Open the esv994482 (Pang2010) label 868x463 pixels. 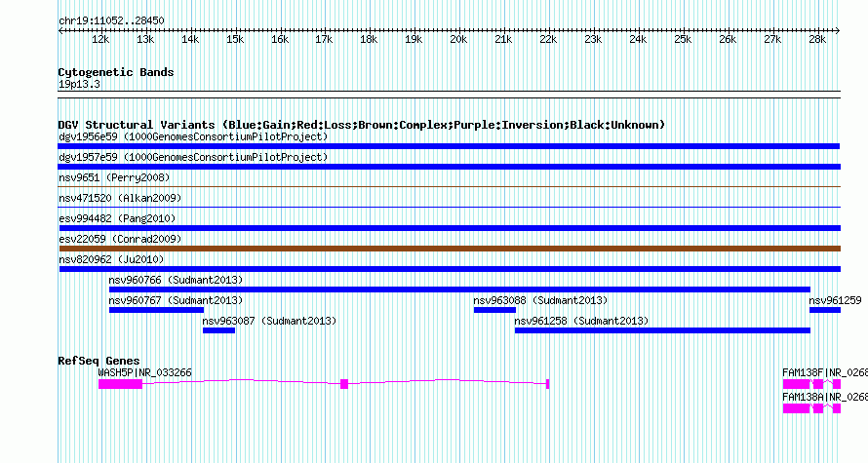coord(117,218)
